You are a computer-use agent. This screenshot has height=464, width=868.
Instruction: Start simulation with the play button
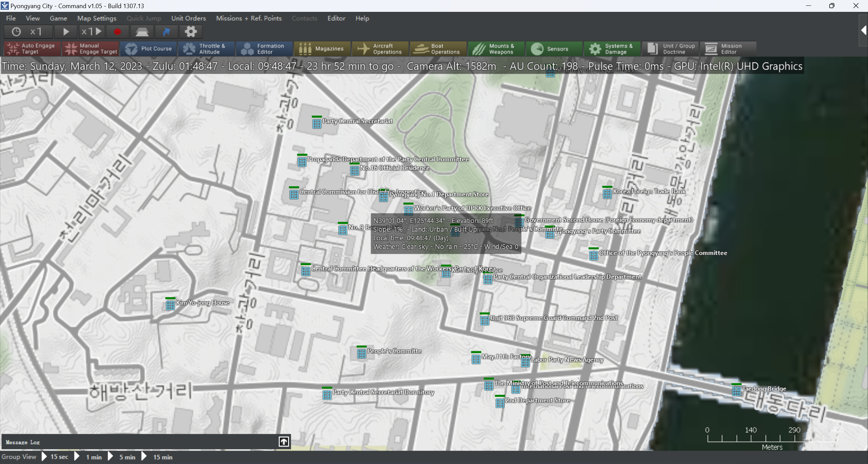[66, 32]
